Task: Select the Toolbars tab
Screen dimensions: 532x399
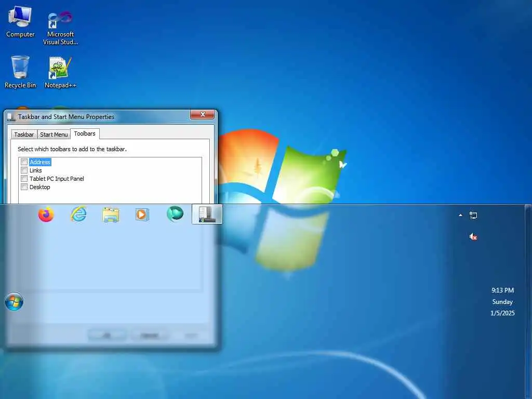Action: pyautogui.click(x=85, y=134)
